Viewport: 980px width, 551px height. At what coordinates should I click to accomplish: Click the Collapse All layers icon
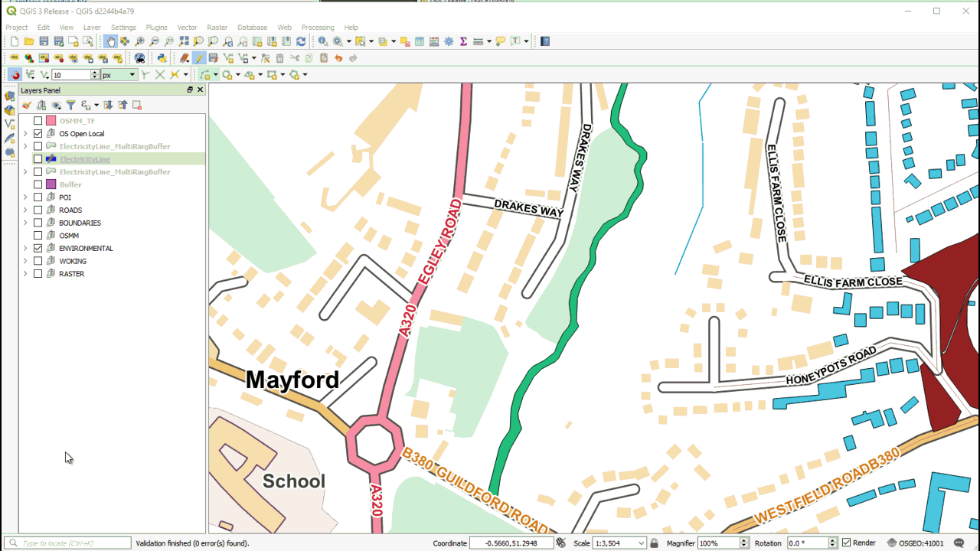pos(122,105)
